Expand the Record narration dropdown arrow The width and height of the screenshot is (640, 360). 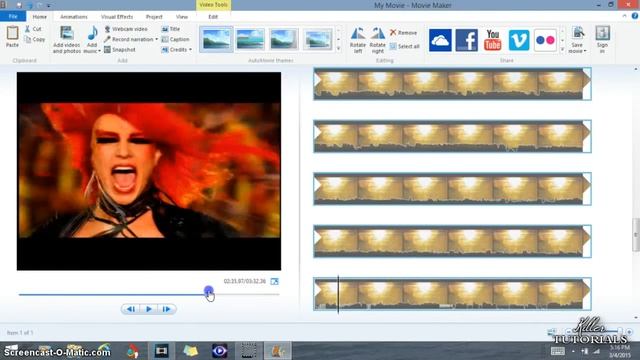(156, 39)
